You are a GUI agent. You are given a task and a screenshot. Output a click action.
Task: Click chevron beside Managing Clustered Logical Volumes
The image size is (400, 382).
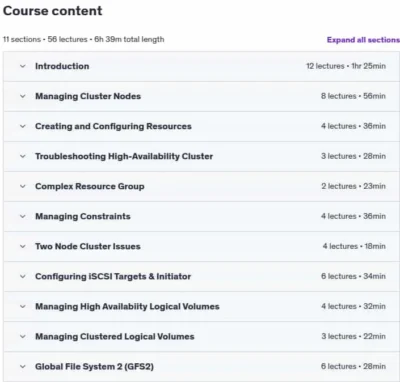(23, 336)
